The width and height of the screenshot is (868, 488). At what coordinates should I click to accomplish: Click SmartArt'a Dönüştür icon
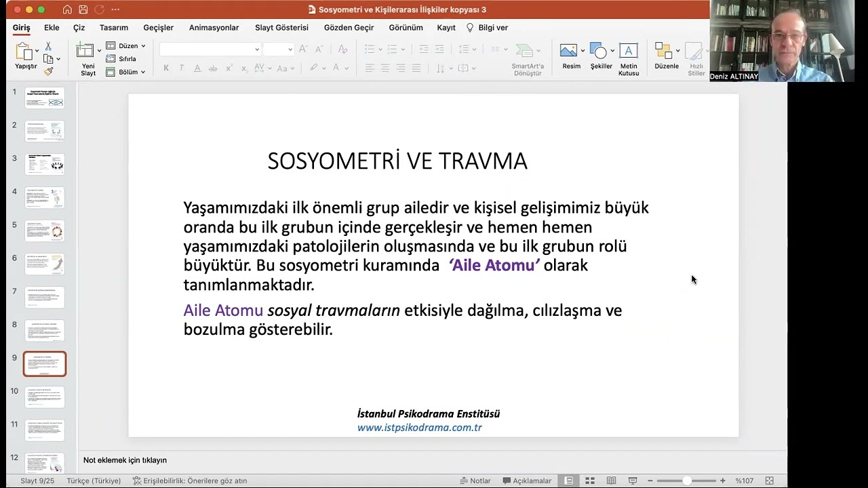524,51
